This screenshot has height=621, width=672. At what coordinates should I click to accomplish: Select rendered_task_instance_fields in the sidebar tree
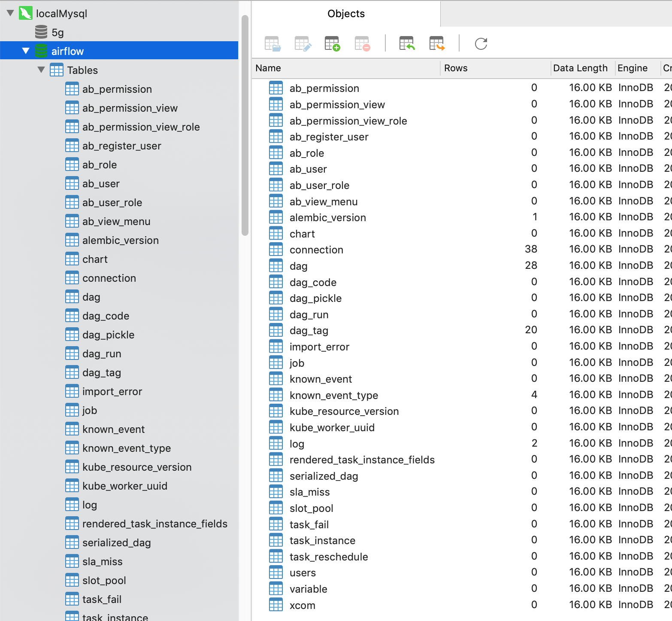(154, 524)
